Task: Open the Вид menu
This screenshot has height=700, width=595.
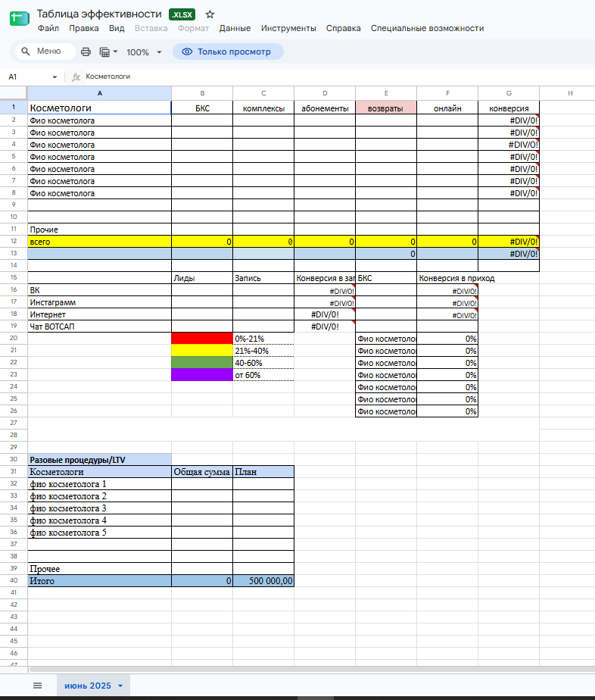Action: (117, 28)
